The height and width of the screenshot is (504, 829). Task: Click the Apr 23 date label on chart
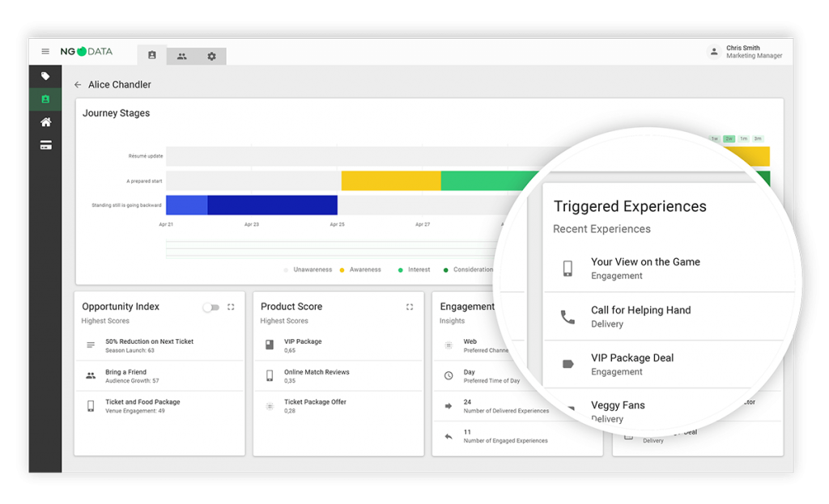[252, 225]
